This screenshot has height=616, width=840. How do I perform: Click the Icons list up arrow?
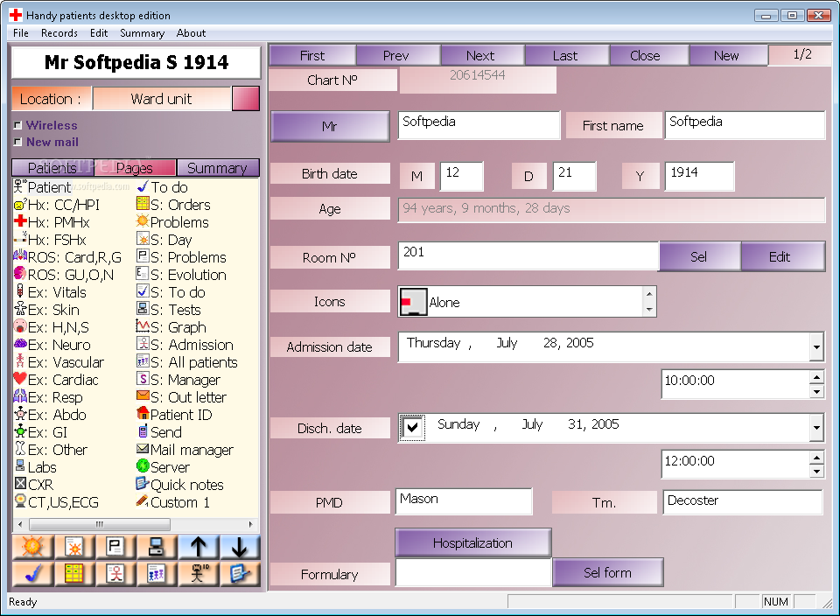649,294
